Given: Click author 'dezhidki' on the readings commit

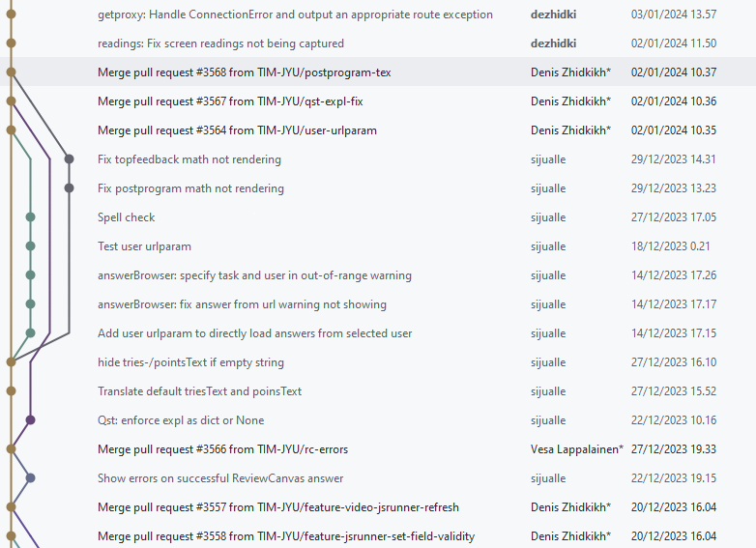Looking at the screenshot, I should pos(553,43).
